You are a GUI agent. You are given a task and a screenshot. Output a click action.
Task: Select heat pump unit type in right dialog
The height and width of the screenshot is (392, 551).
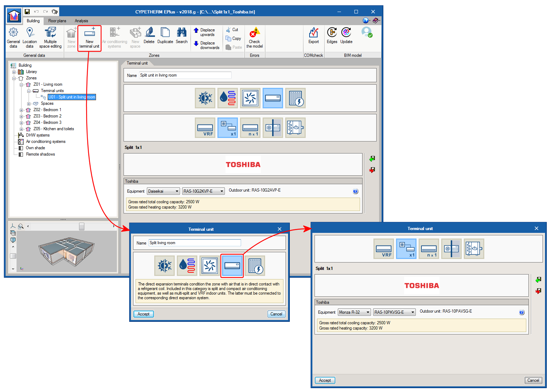pyautogui.click(x=474, y=249)
